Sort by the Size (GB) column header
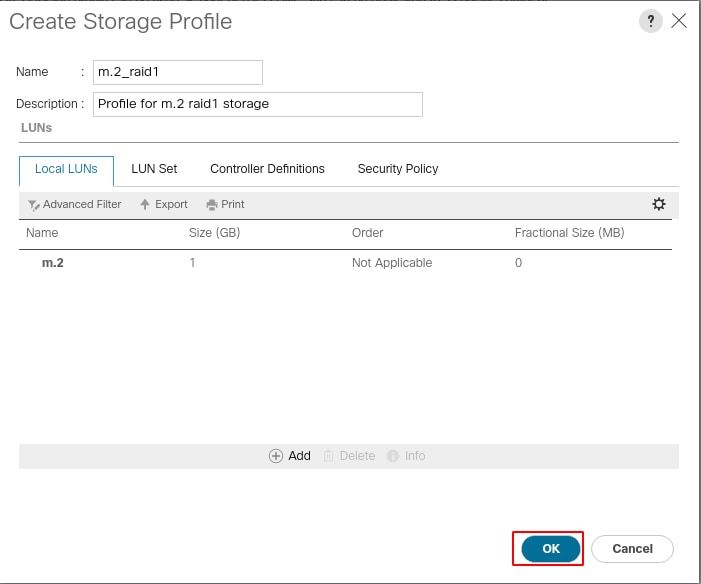The image size is (701, 584). [214, 233]
